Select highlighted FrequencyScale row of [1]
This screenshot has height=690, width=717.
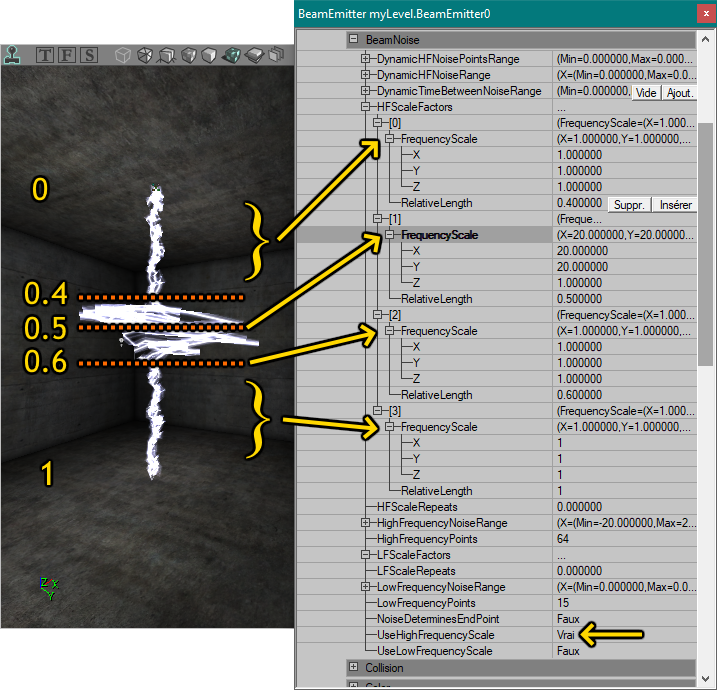(x=497, y=235)
